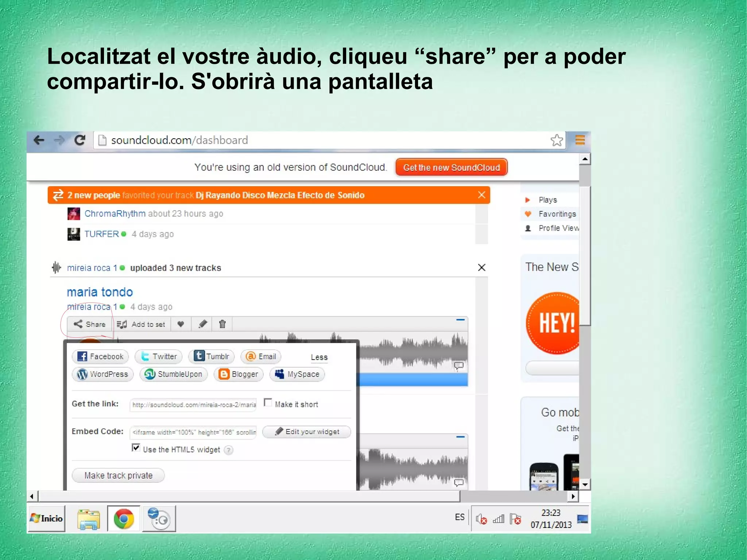Click the ES language indicator

coord(460,517)
